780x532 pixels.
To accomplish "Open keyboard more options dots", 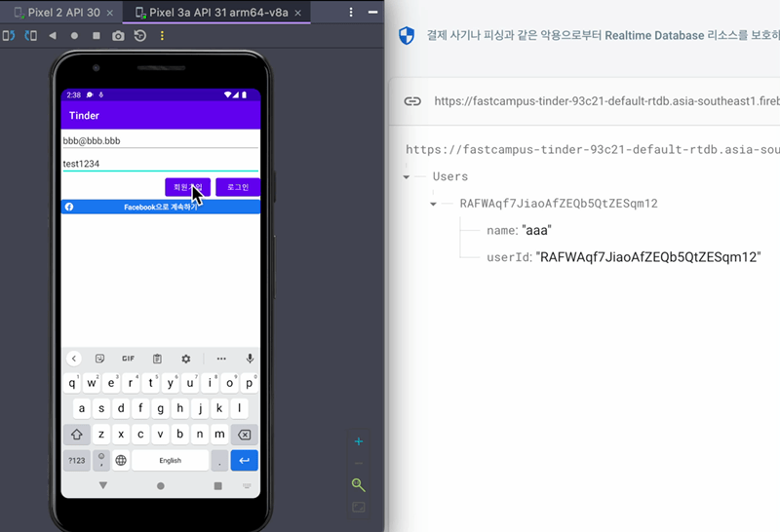I will point(221,359).
